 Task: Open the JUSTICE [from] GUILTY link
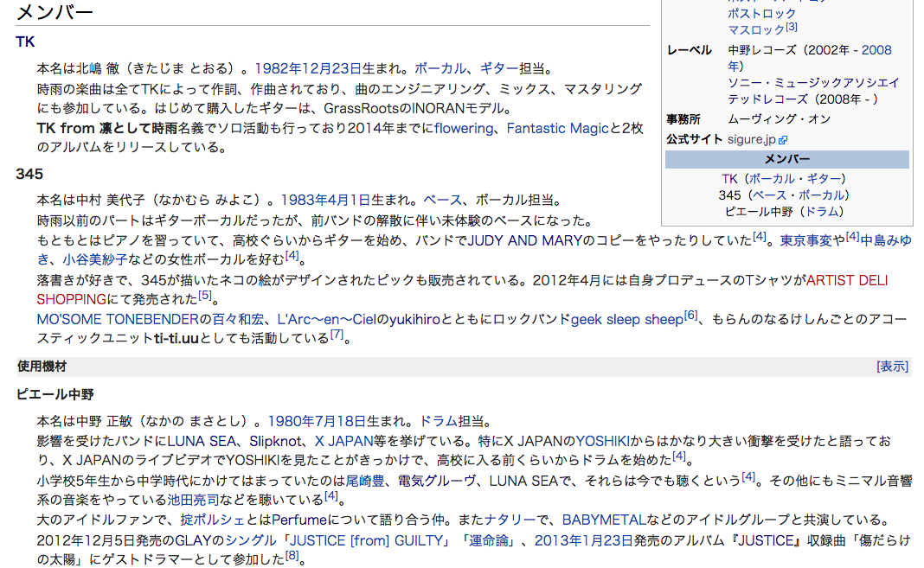[x=367, y=541]
